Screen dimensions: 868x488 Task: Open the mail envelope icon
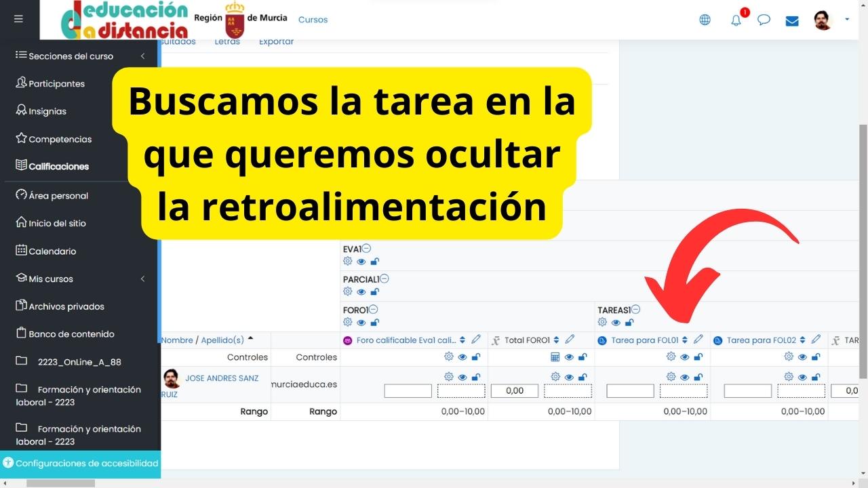tap(792, 20)
